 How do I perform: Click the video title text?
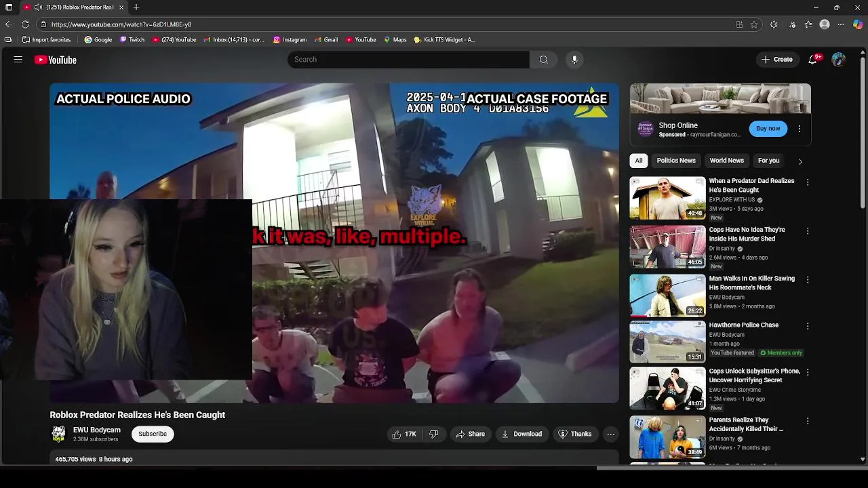(138, 415)
